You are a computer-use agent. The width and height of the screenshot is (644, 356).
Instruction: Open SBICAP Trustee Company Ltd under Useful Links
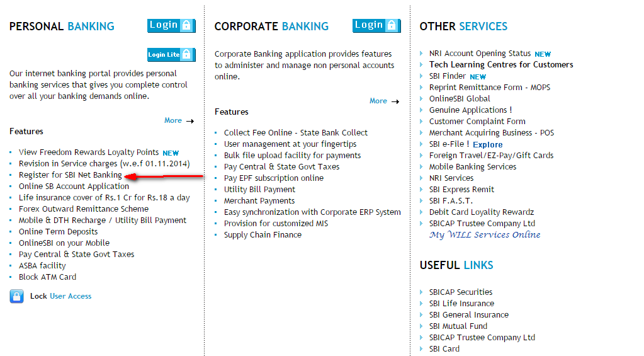(x=482, y=338)
